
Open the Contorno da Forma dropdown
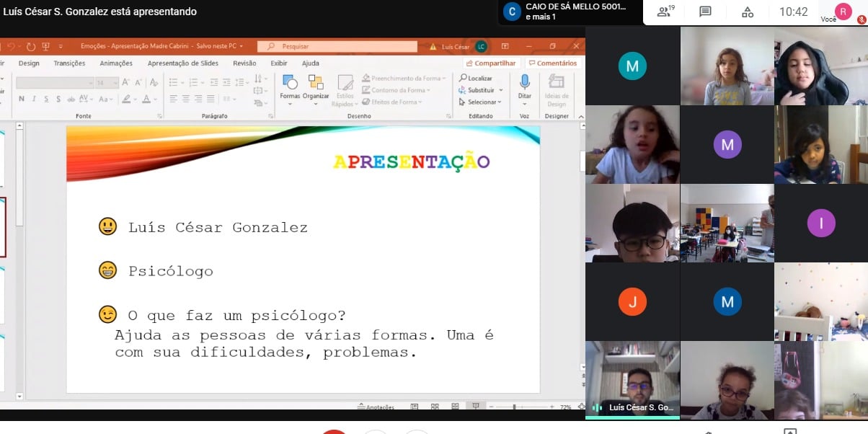(x=397, y=90)
